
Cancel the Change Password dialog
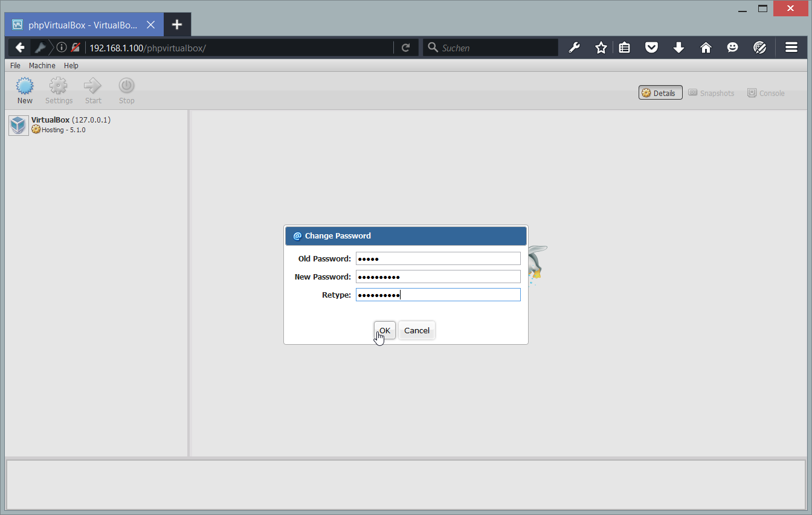[x=417, y=330]
